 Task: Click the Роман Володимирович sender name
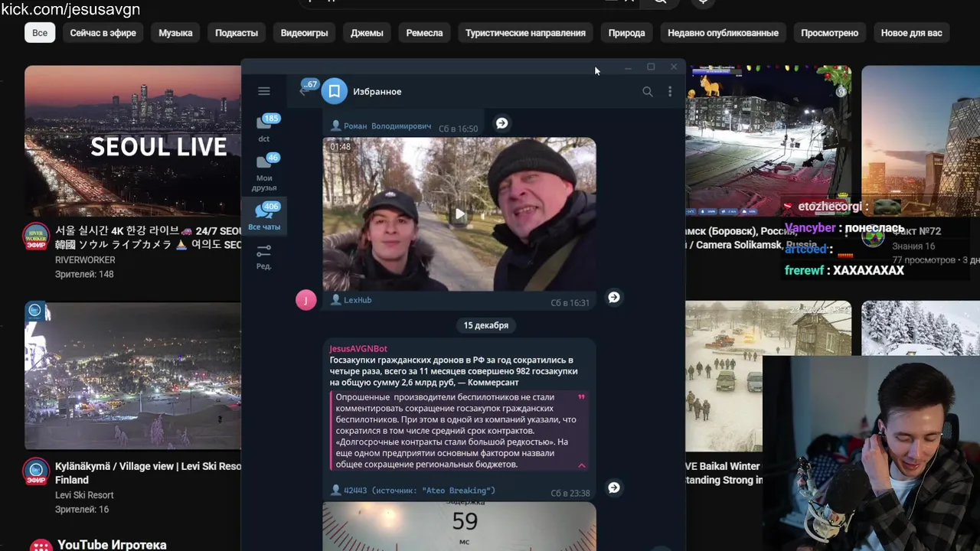(387, 126)
